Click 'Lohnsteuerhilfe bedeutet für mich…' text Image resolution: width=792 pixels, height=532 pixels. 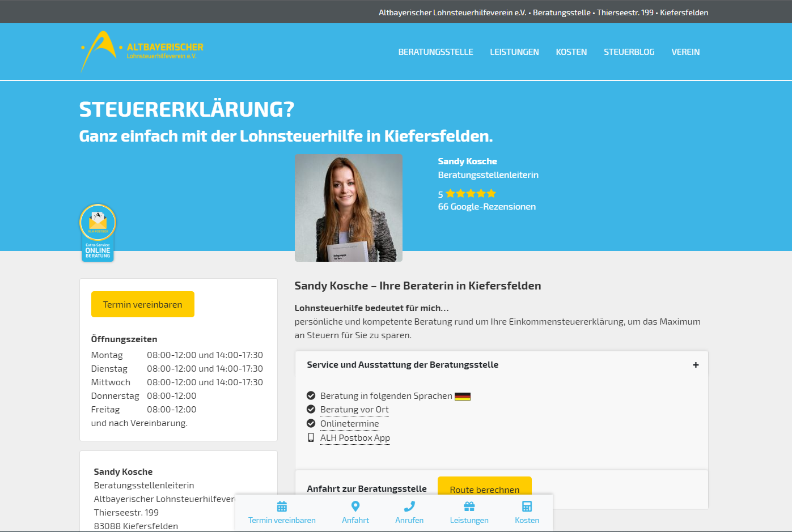372,308
